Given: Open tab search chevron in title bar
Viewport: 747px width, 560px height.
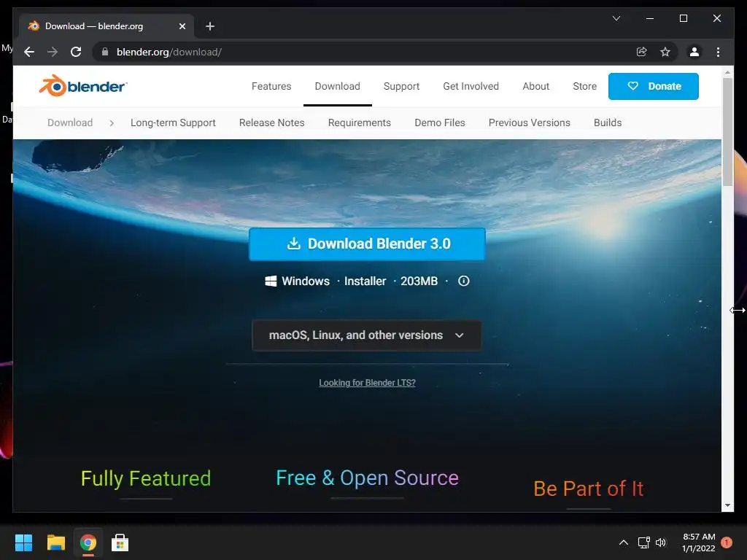Looking at the screenshot, I should click(x=616, y=18).
